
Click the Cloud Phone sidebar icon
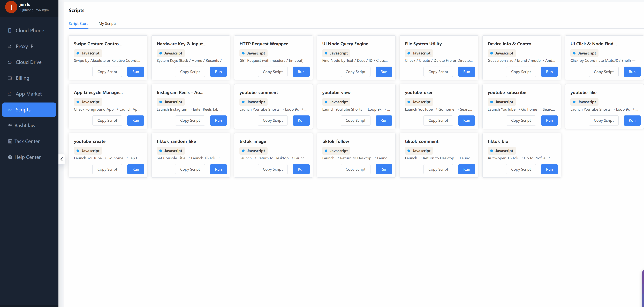10,30
